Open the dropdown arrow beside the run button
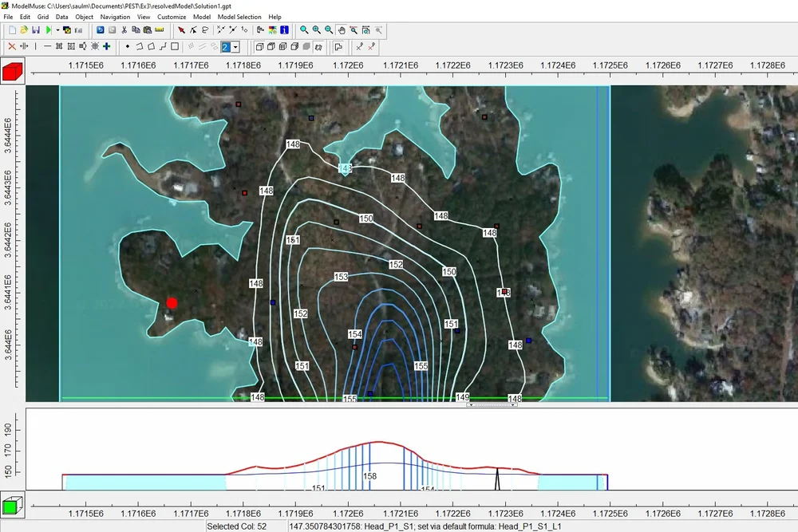 pos(58,30)
